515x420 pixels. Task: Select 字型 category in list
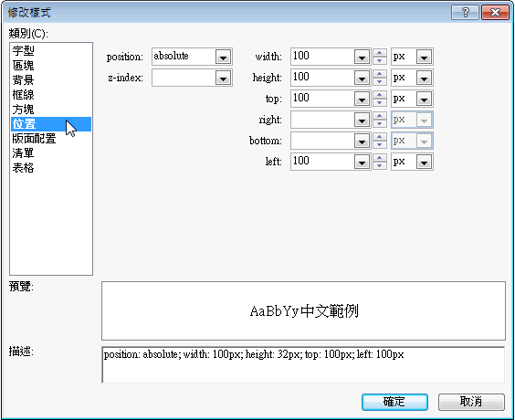click(24, 51)
